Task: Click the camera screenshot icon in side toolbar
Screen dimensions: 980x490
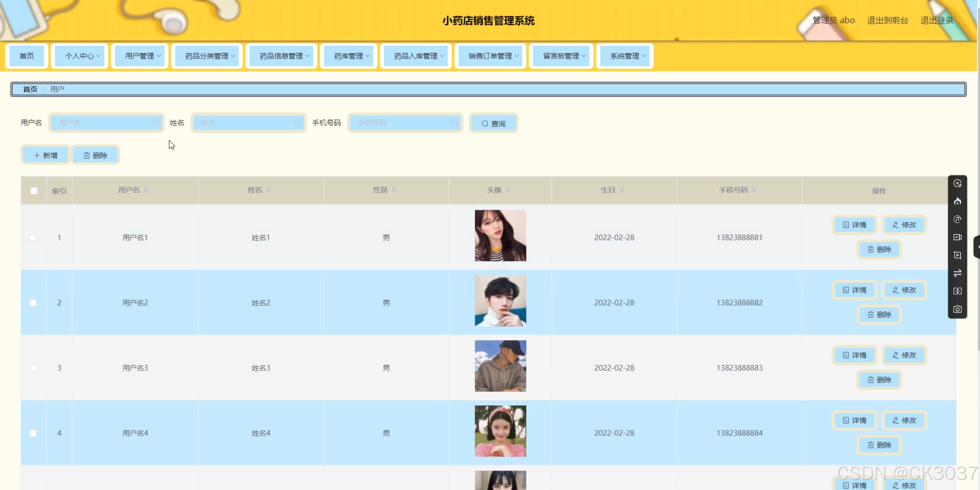Action: point(957,309)
